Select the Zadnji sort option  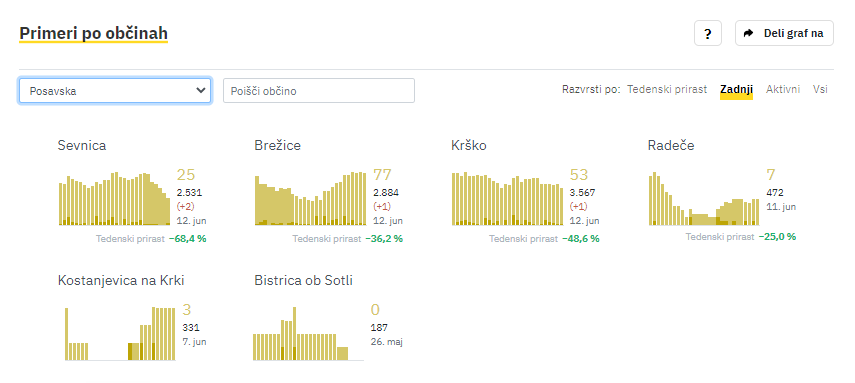tap(736, 89)
